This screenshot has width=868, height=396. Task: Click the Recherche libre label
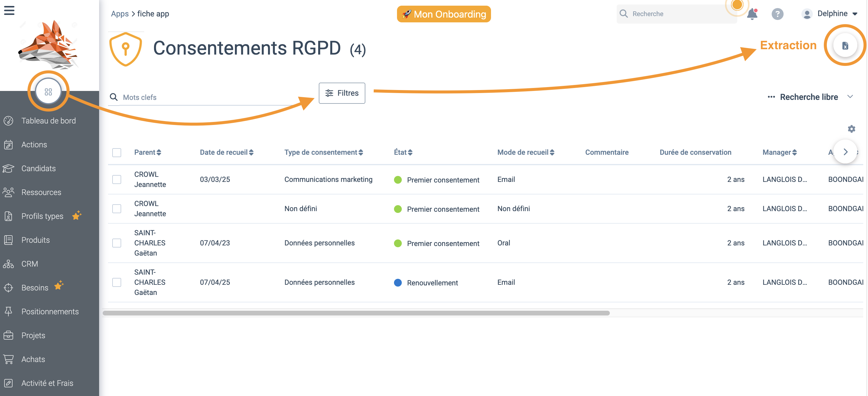click(809, 97)
